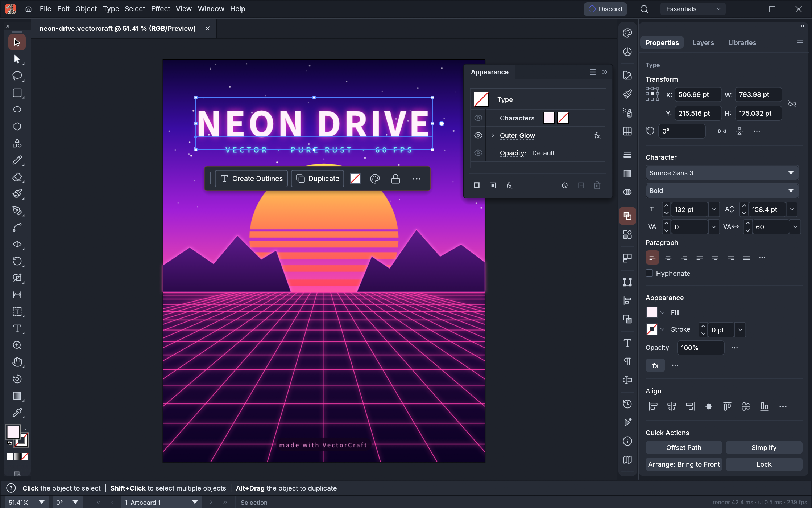This screenshot has width=812, height=508.
Task: Switch to the Libraries tab
Action: pyautogui.click(x=742, y=42)
